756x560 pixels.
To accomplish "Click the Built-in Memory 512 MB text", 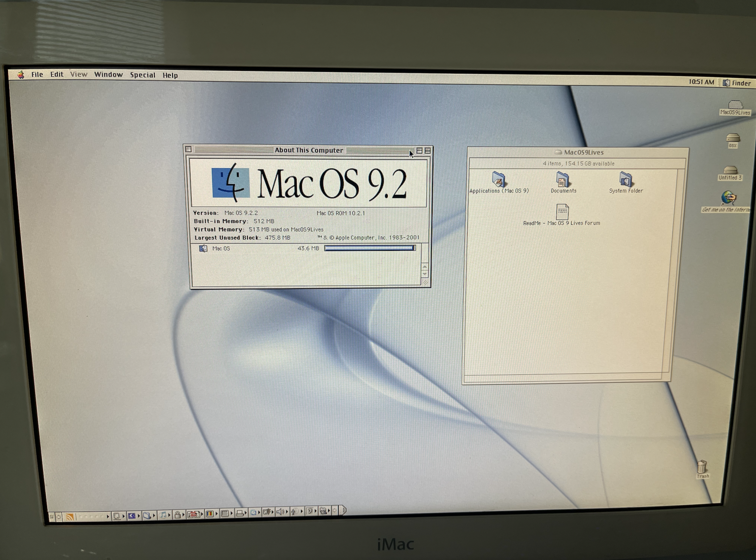I will pyautogui.click(x=234, y=221).
